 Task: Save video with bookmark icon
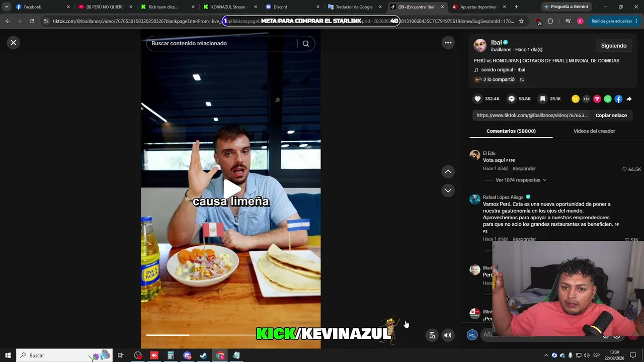coord(542,99)
